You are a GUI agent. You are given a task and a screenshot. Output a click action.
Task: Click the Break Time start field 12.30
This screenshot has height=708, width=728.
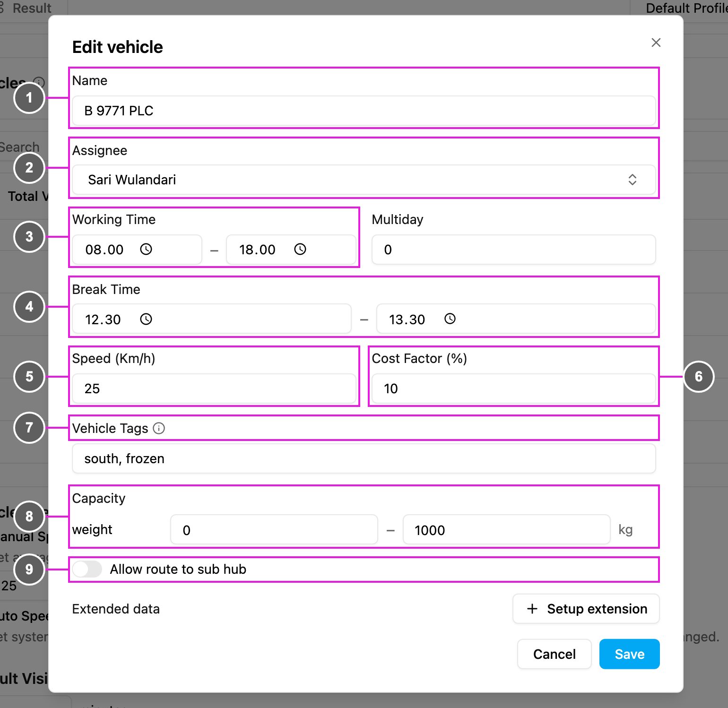212,319
